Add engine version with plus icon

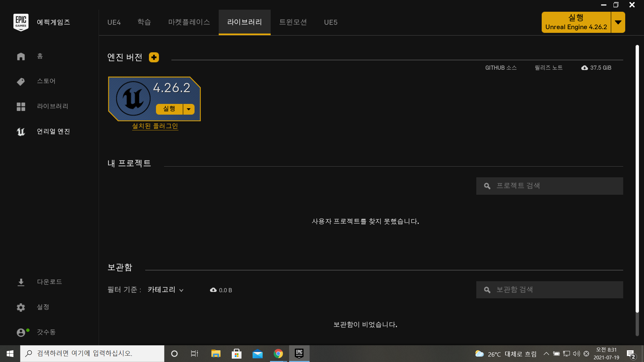(154, 57)
